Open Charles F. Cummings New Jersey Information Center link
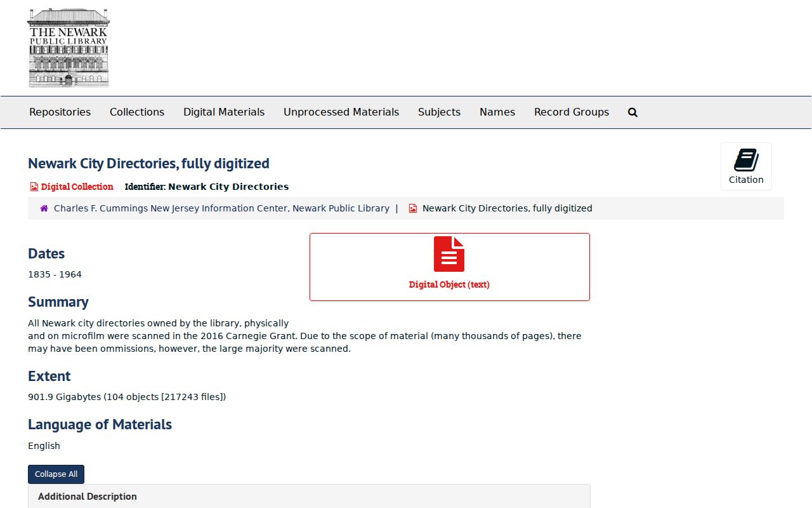The image size is (812, 508). click(x=221, y=208)
